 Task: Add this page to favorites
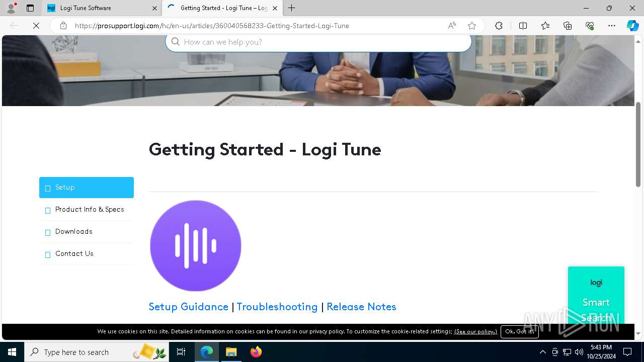point(471,26)
